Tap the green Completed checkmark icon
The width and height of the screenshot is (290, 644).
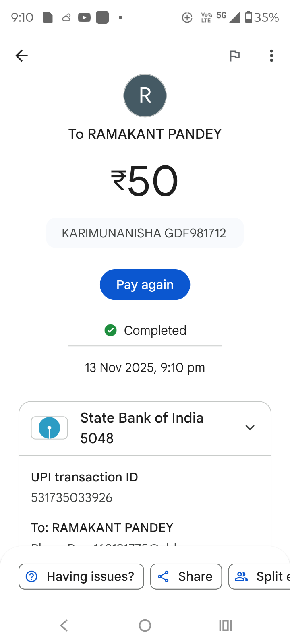click(x=110, y=330)
